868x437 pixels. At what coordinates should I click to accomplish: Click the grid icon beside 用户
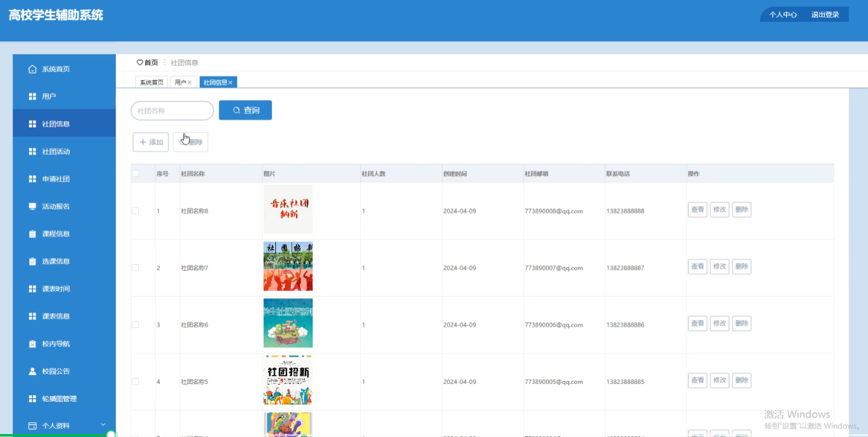click(32, 96)
